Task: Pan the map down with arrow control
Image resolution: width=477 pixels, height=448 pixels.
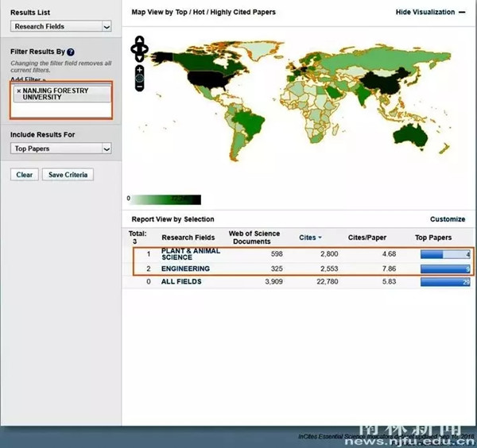Action: [140, 58]
